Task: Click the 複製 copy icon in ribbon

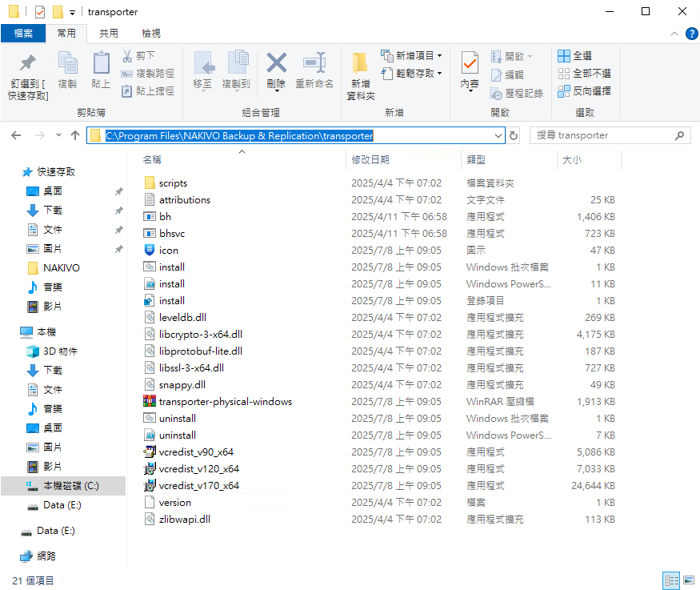Action: coord(67,62)
